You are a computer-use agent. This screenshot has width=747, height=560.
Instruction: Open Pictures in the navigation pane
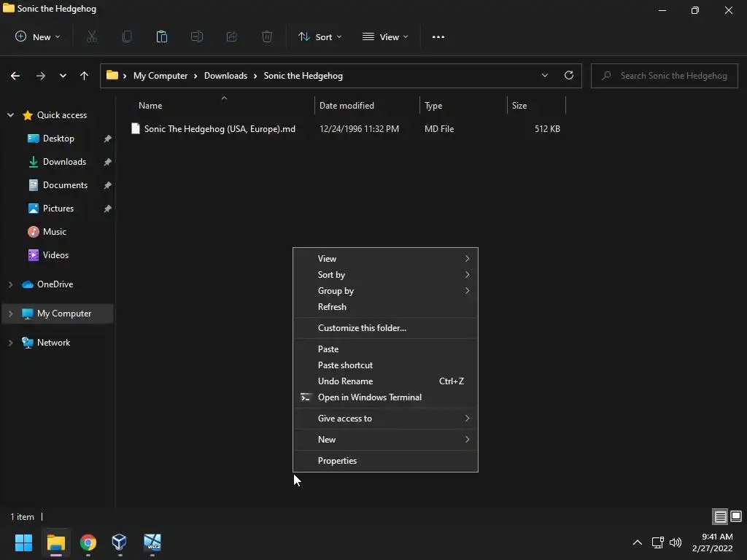point(58,209)
